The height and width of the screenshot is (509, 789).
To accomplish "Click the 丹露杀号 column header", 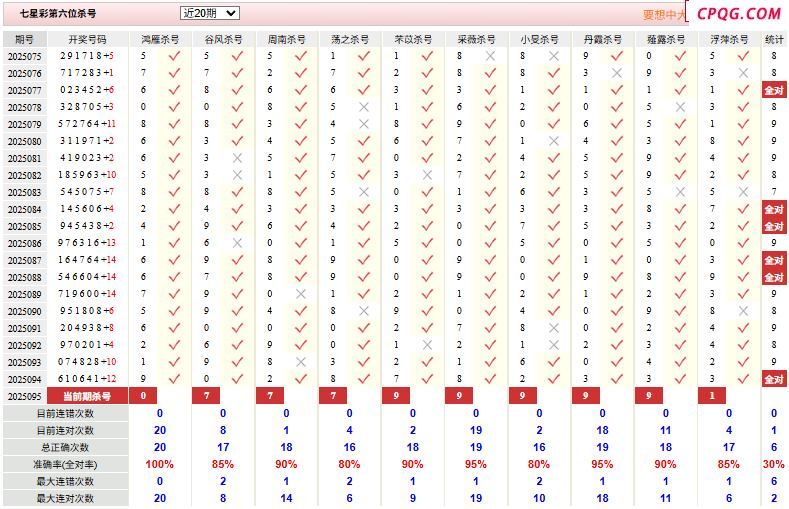I will (x=603, y=39).
